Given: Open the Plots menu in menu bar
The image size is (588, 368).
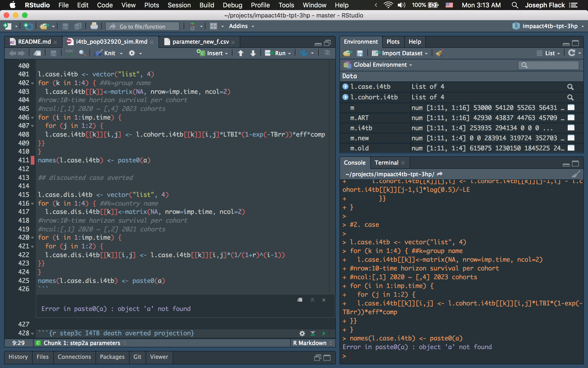Looking at the screenshot, I should [x=152, y=5].
